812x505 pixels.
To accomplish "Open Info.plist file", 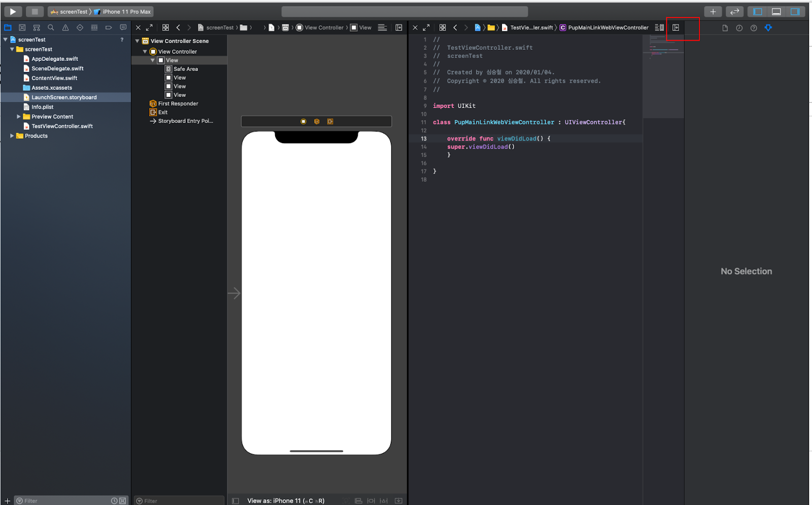I will [42, 107].
